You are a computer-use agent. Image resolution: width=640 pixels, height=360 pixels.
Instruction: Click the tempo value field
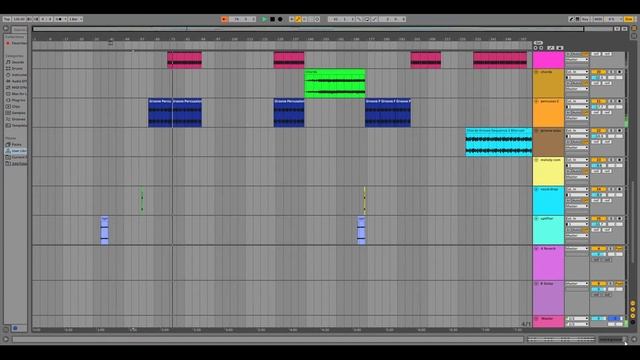point(19,19)
